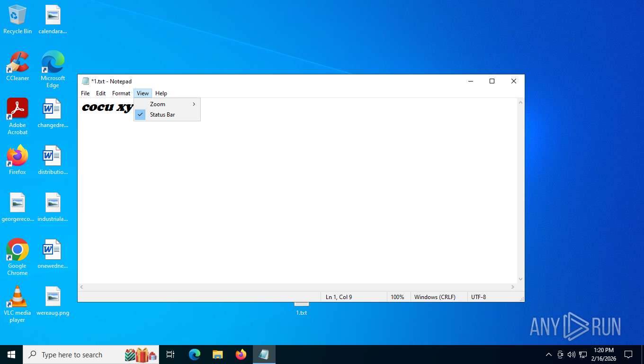The width and height of the screenshot is (644, 364).
Task: Open the volume control tray icon
Action: (572, 355)
